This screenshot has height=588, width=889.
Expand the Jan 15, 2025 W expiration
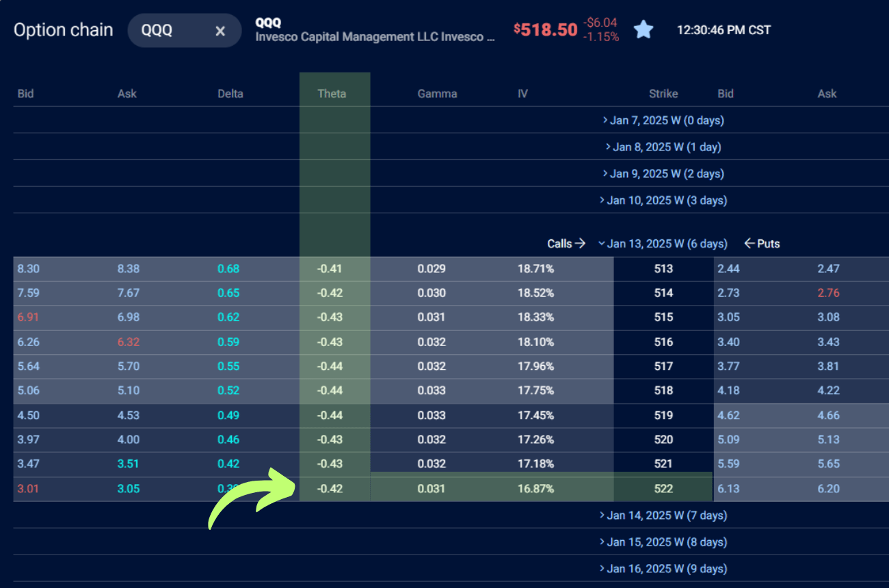663,542
